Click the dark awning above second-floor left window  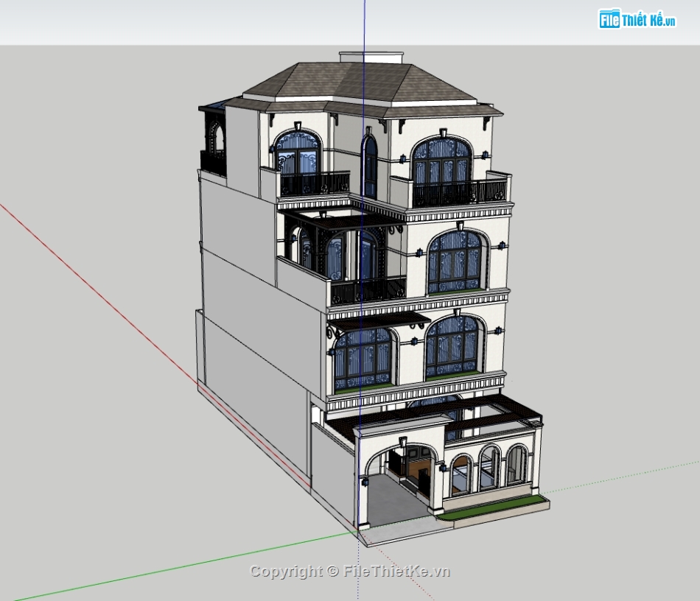coord(379,323)
